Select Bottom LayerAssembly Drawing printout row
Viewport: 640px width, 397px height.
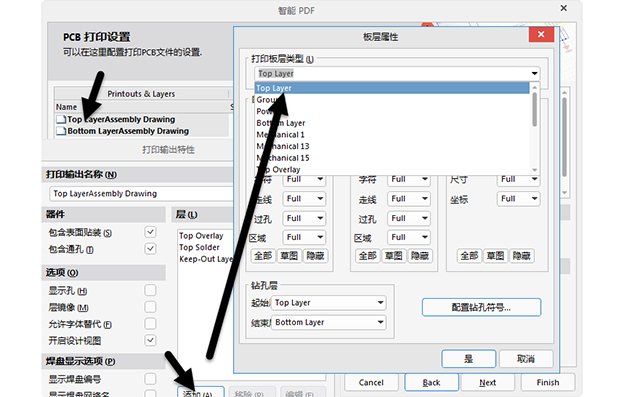tap(142, 131)
